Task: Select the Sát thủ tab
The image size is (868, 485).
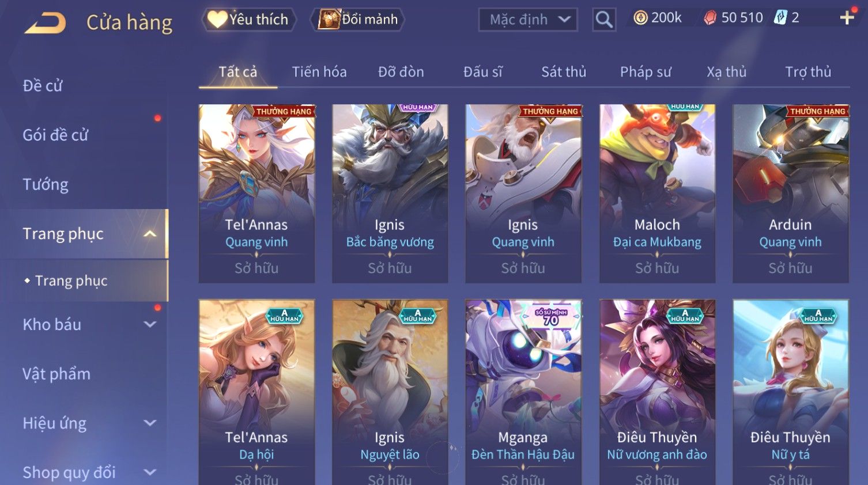Action: click(564, 72)
